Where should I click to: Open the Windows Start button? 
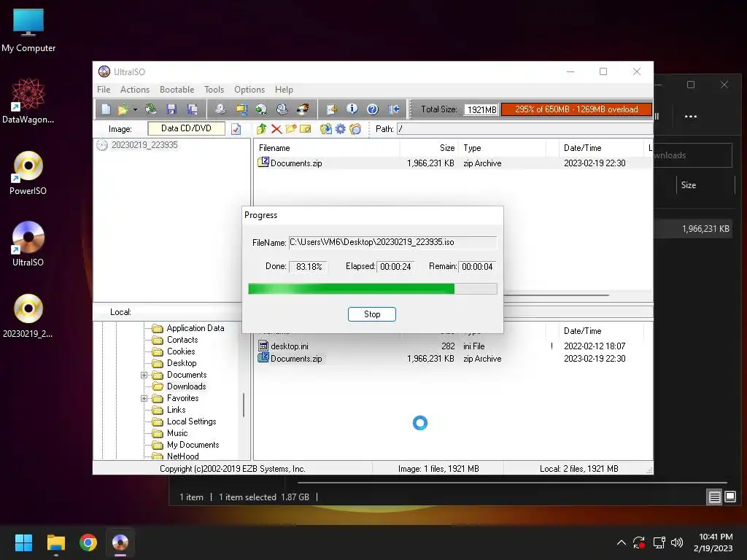click(x=23, y=542)
